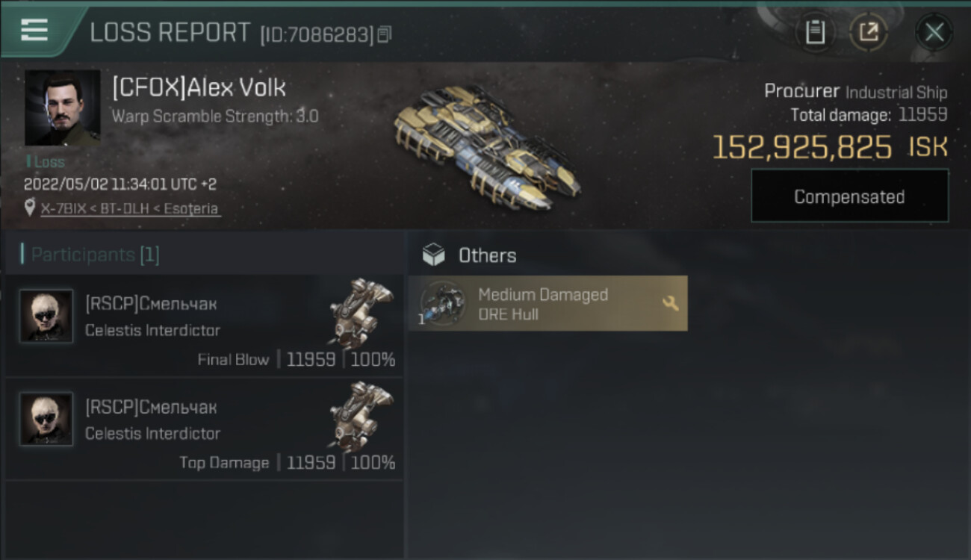The height and width of the screenshot is (560, 971).
Task: Select the Others section header
Action: pyautogui.click(x=487, y=255)
